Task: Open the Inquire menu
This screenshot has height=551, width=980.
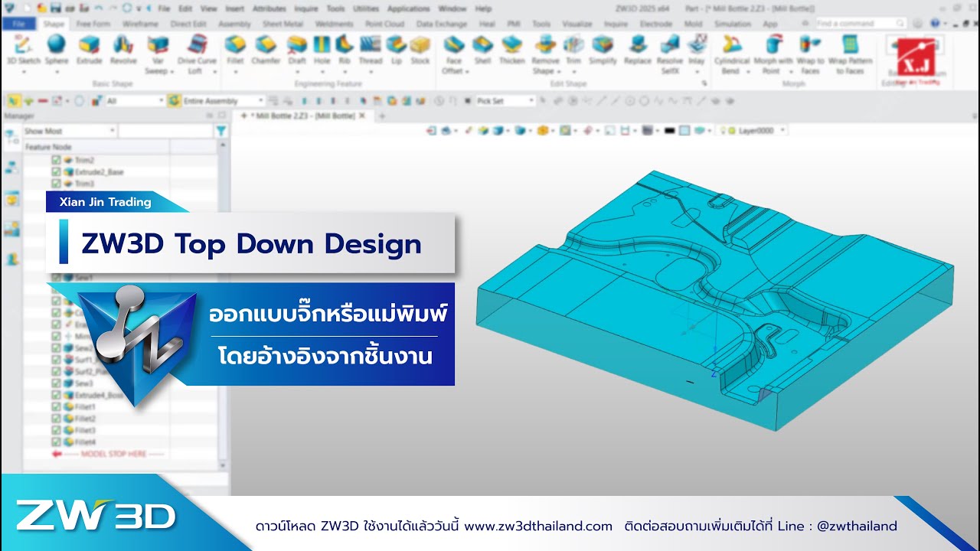Action: [306, 8]
